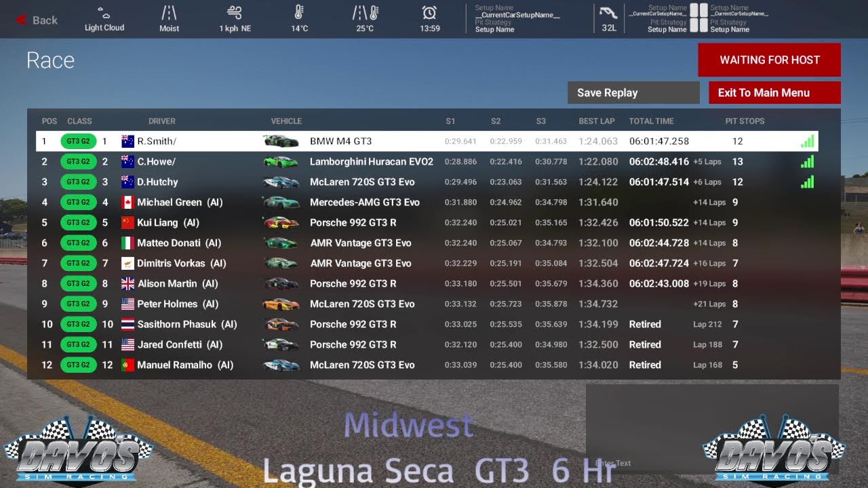868x488 pixels.
Task: Click Lap 168 for Manuel Ramalho
Action: tap(707, 365)
